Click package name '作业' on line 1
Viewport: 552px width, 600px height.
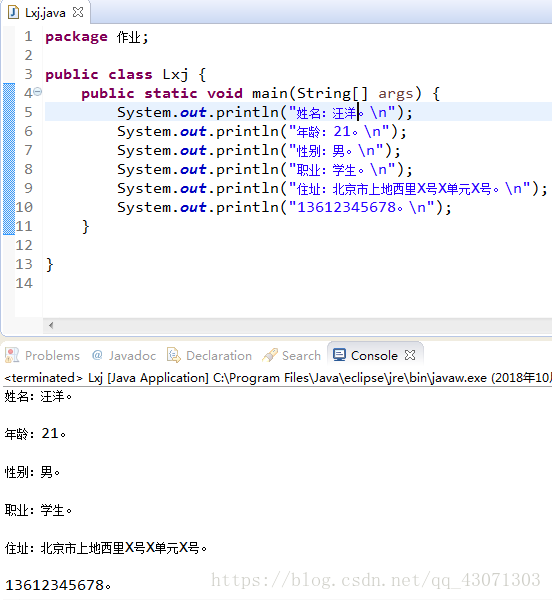(129, 37)
